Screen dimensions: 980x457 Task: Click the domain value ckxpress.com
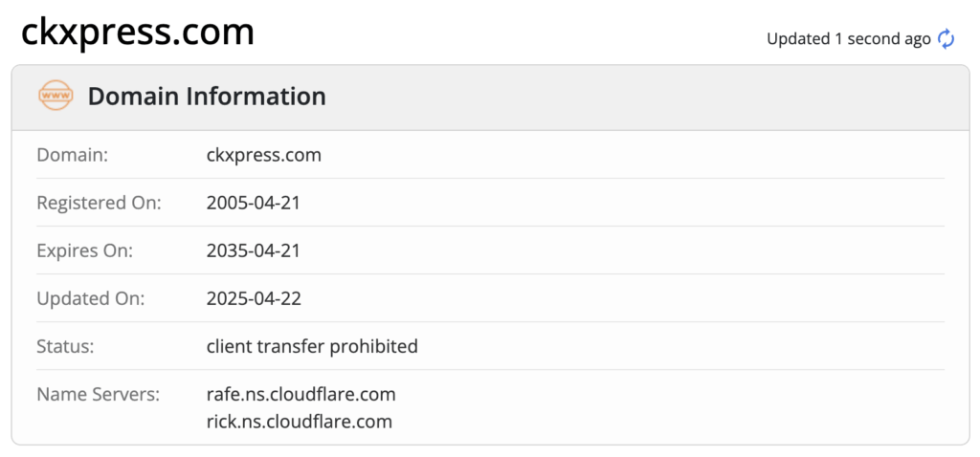click(x=264, y=155)
